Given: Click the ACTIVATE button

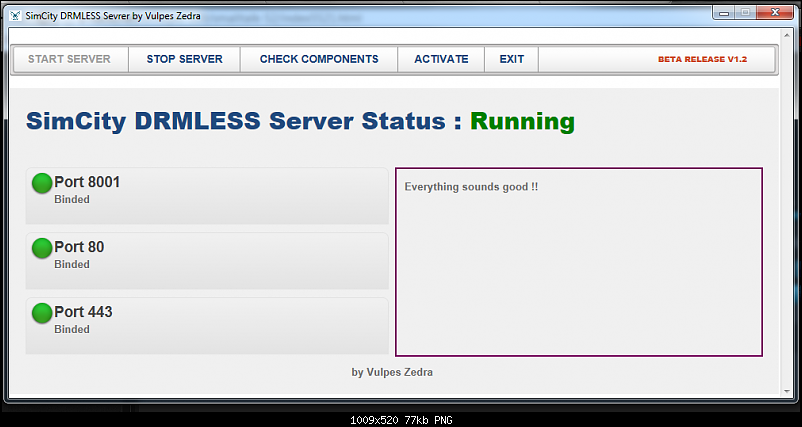Looking at the screenshot, I should (x=441, y=59).
